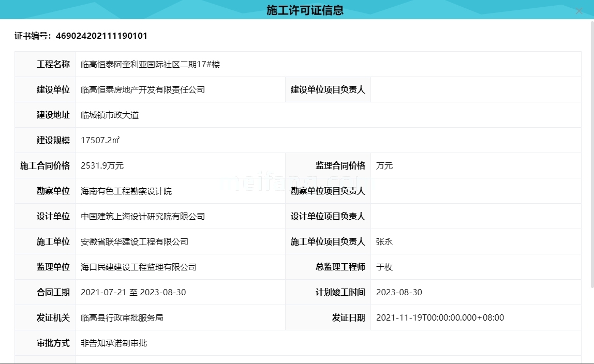Close the 施工许可证信息 dialog

click(x=579, y=11)
